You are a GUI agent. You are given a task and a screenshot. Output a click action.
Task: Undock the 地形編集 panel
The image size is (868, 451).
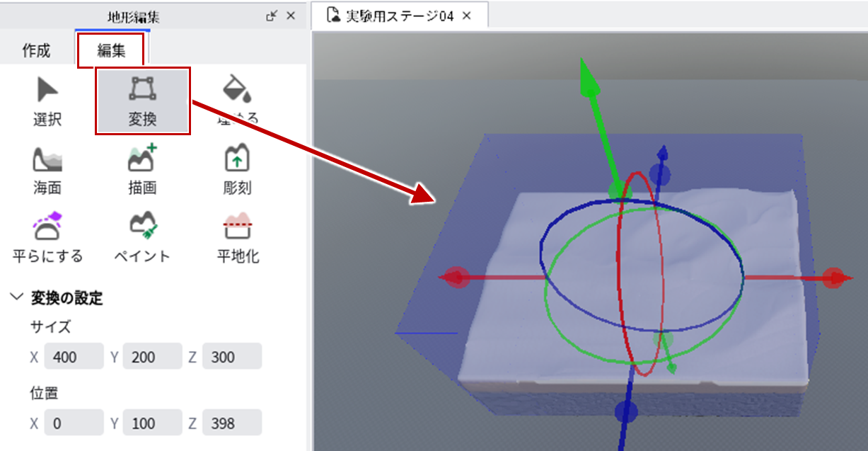272,16
